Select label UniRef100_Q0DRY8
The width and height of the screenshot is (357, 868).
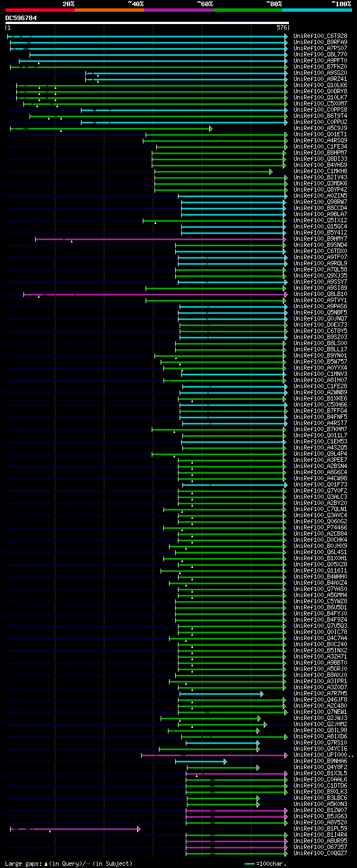point(320,92)
